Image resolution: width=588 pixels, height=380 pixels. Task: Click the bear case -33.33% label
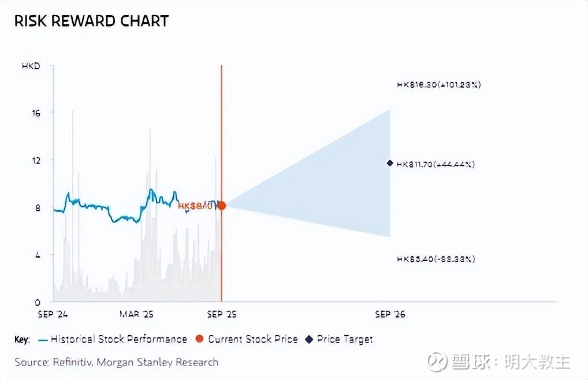point(436,259)
